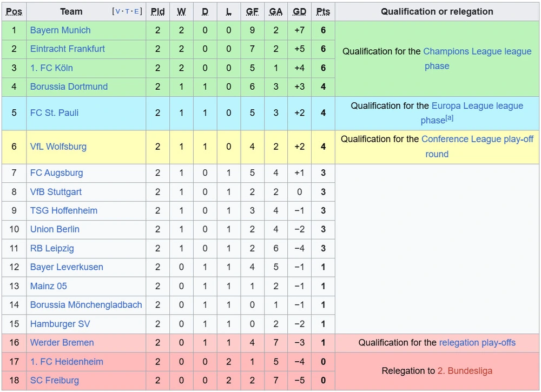This screenshot has width=541, height=392.
Task: Open the Borussia Mönchengladbach page
Action: click(x=86, y=305)
